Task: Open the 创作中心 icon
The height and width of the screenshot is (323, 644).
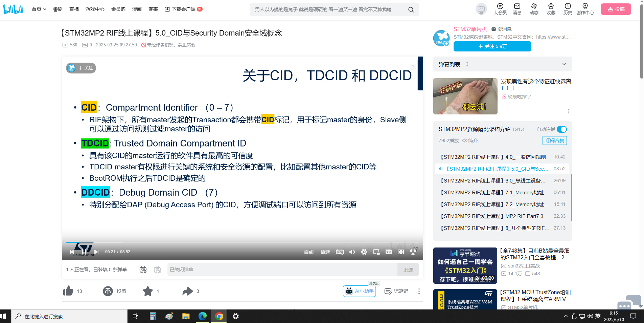Action: (x=585, y=9)
